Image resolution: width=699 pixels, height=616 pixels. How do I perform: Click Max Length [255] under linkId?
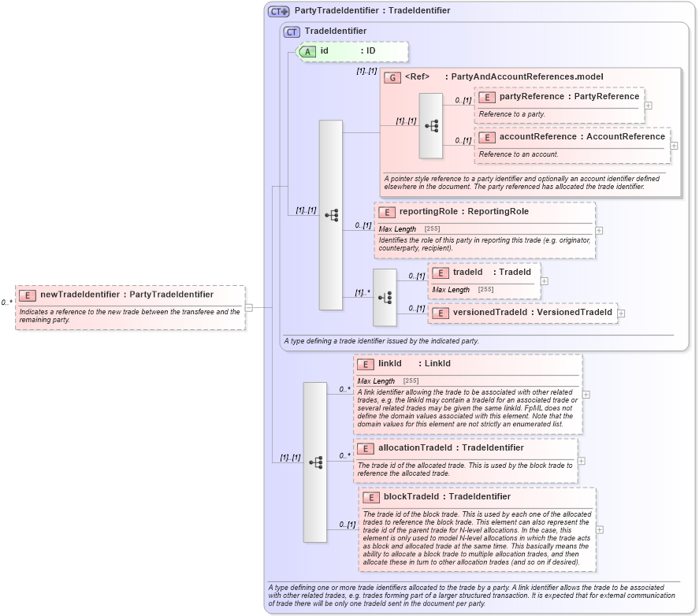click(x=388, y=380)
